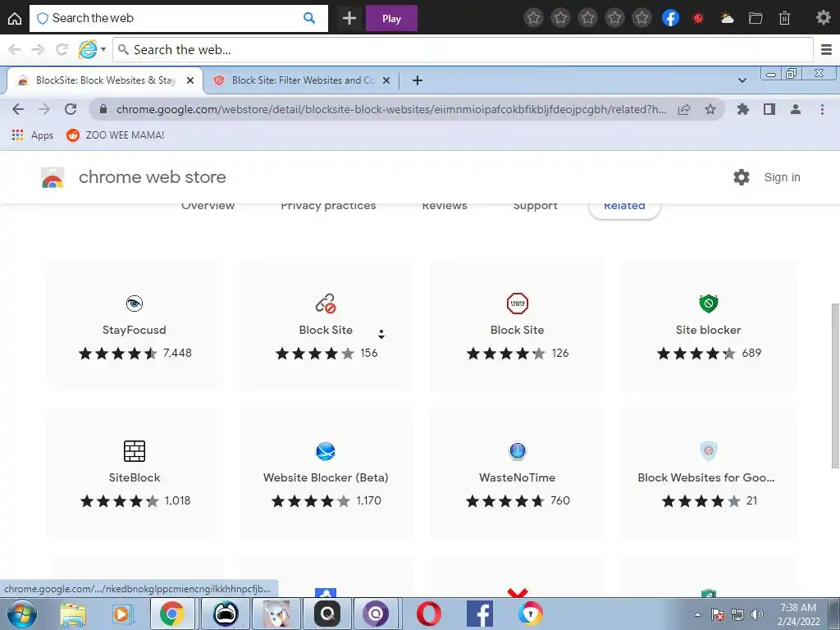Viewport: 840px width, 630px height.
Task: Open the folder icon in top toolbar
Action: click(756, 18)
